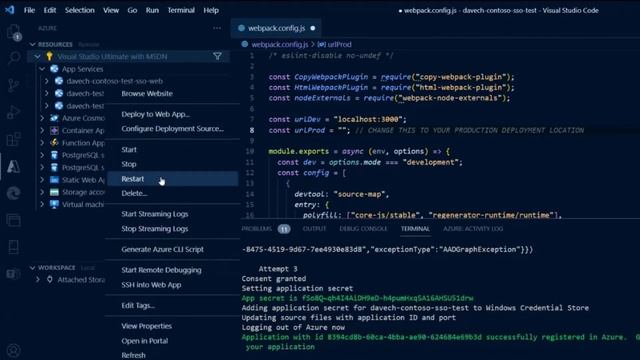Open the Edge tools icon in activity bar
Screen dimensions: 640x360
[x=13, y=193]
